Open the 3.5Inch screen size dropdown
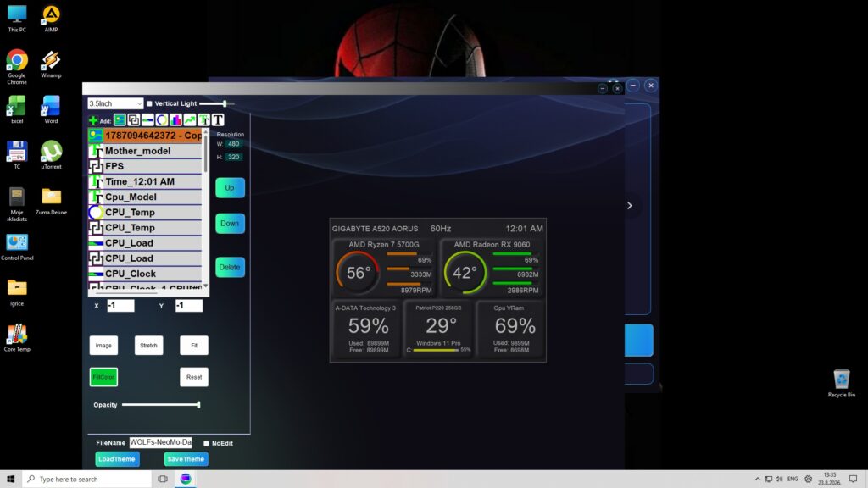 (115, 103)
